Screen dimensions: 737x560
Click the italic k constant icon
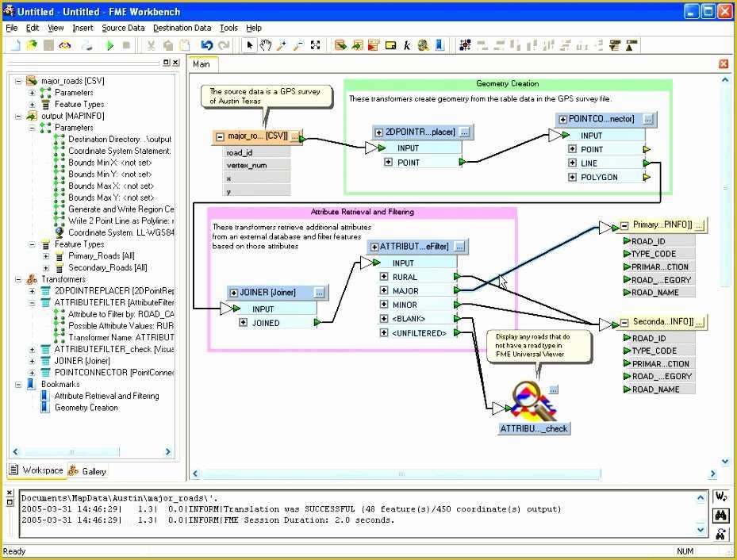[x=406, y=45]
